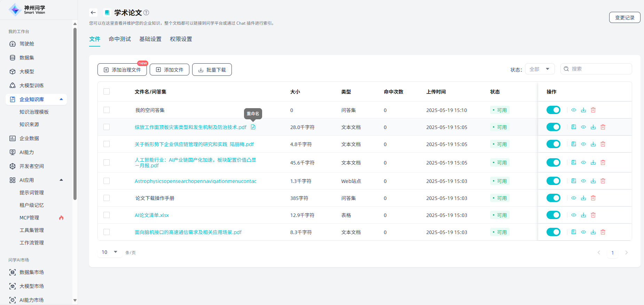The width and height of the screenshot is (644, 305).
Task: Delete the 我的空间答集 row
Action: pyautogui.click(x=593, y=110)
